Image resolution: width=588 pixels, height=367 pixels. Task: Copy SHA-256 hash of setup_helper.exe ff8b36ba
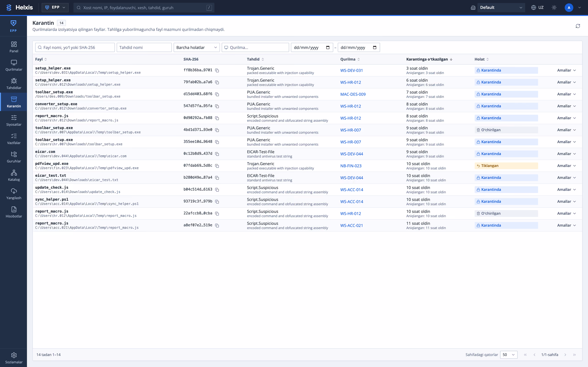217,70
